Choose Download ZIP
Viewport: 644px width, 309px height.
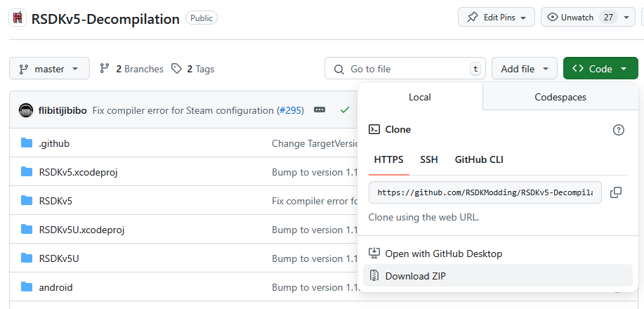pos(498,275)
